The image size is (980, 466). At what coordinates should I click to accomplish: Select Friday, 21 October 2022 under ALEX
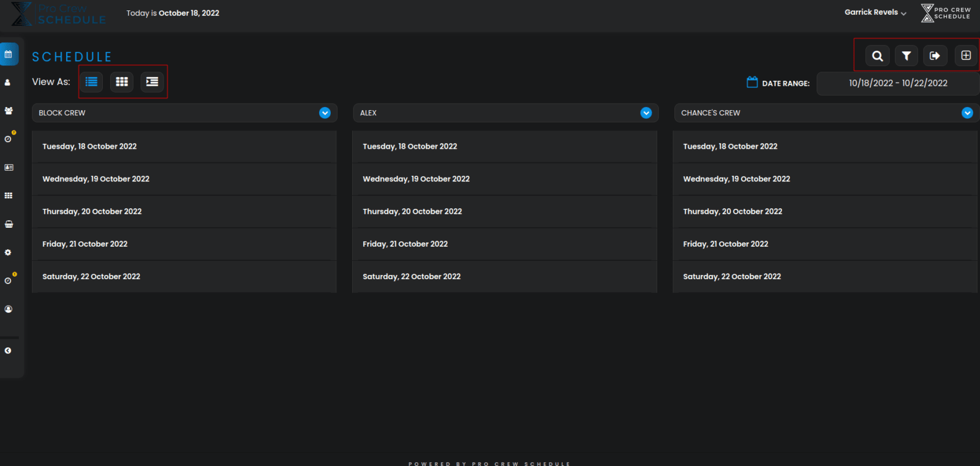click(505, 244)
